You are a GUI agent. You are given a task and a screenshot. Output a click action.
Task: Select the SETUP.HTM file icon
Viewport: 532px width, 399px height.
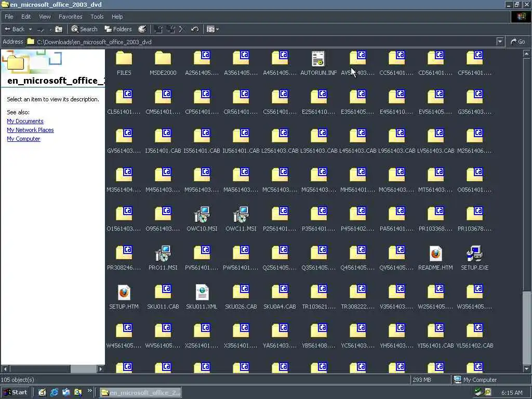click(124, 292)
